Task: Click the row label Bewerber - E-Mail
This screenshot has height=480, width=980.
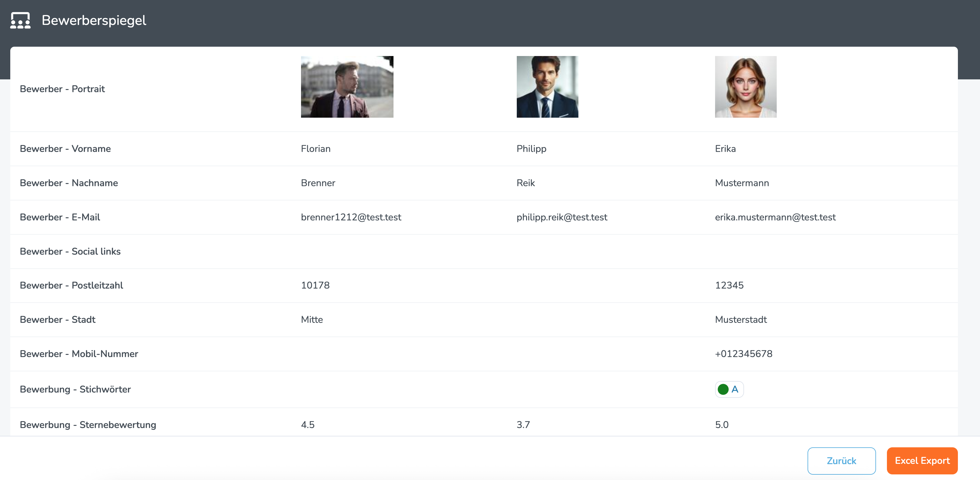Action: (x=60, y=217)
